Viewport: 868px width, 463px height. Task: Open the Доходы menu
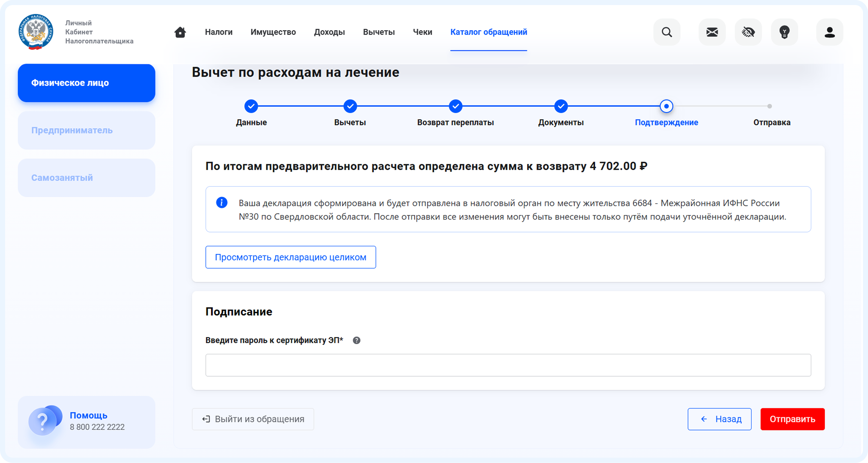coord(329,32)
